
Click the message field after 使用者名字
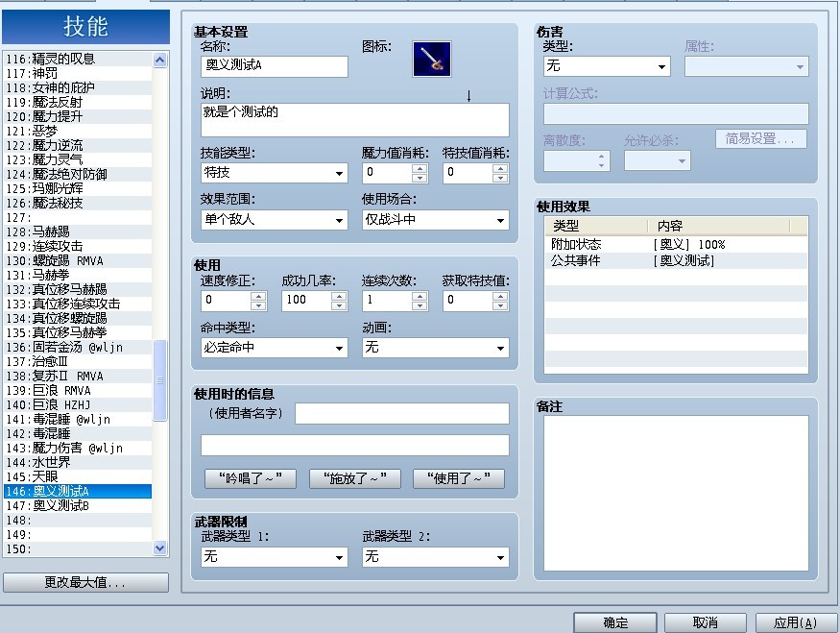coord(402,414)
